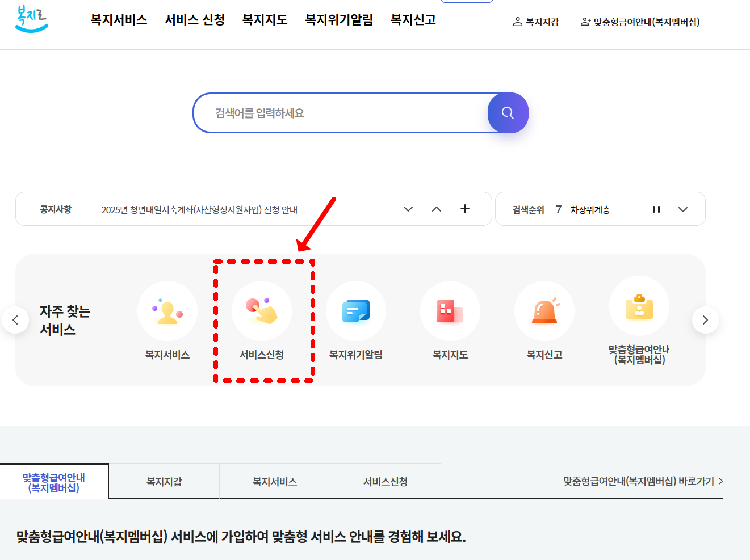
Task: Open the 2025년 청년내일저축계좌 notice
Action: click(199, 209)
